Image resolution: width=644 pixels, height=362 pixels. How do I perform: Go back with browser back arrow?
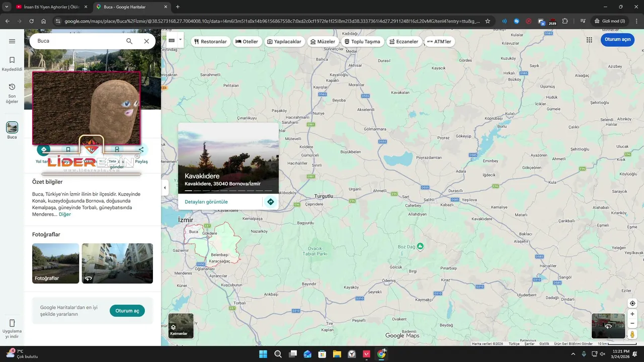(7, 21)
